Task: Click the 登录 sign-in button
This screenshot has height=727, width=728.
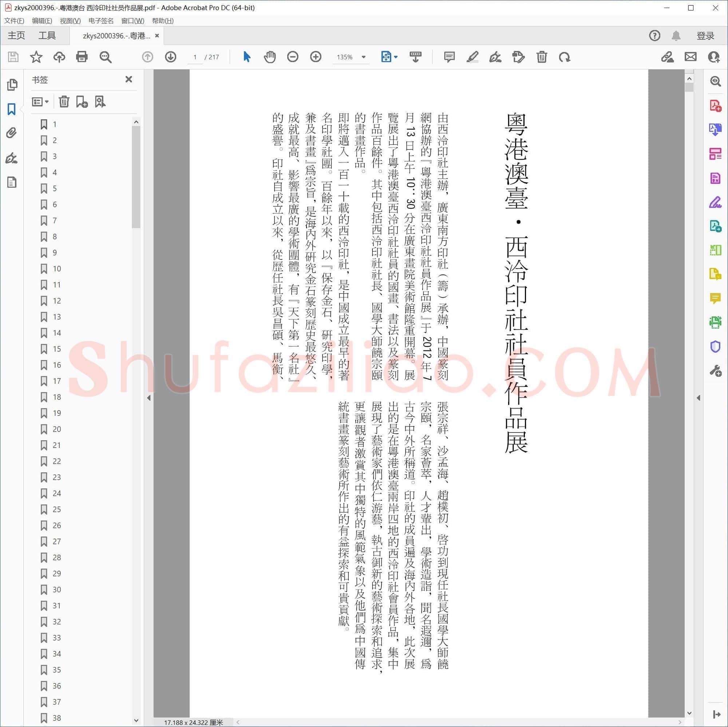Action: [x=705, y=35]
